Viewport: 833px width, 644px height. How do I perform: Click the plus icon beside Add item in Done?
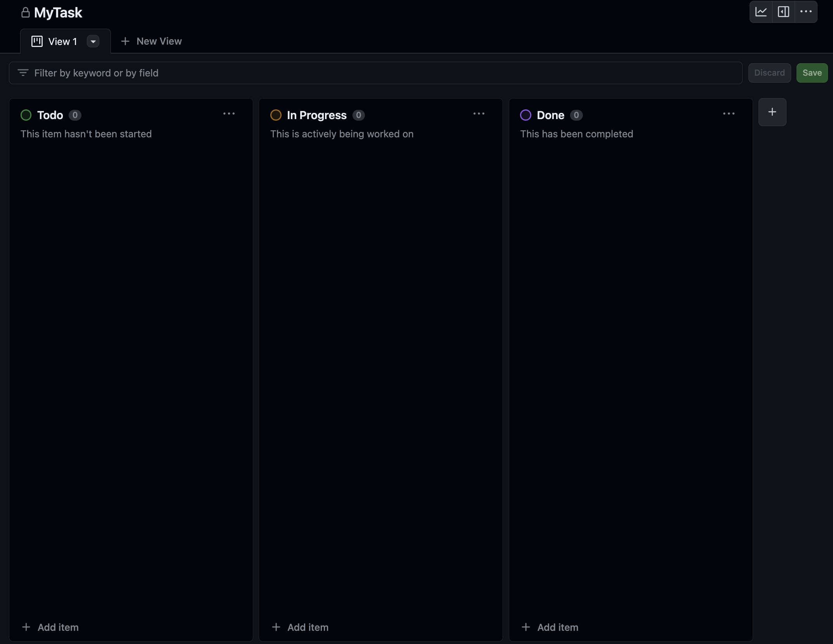526,627
